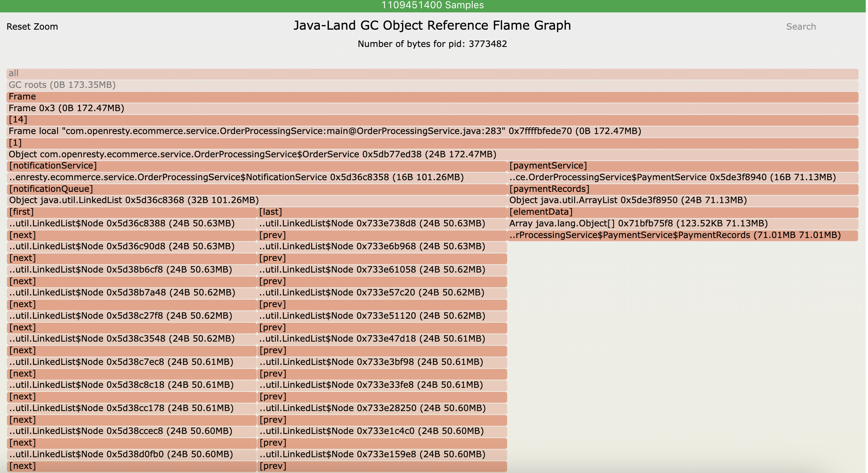Viewport: 868px width, 473px height.
Task: Click the PaymentService 0x5de3f8940 frame
Action: pyautogui.click(x=682, y=178)
